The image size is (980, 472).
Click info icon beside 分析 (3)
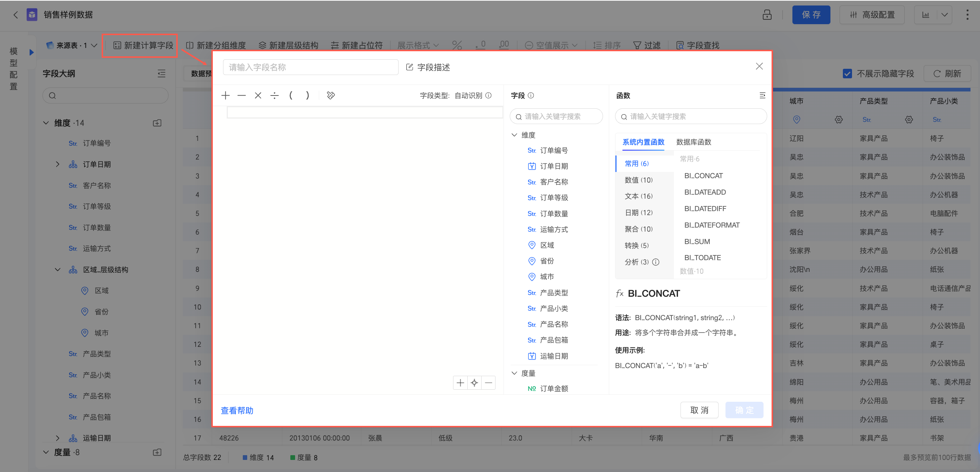pos(656,262)
